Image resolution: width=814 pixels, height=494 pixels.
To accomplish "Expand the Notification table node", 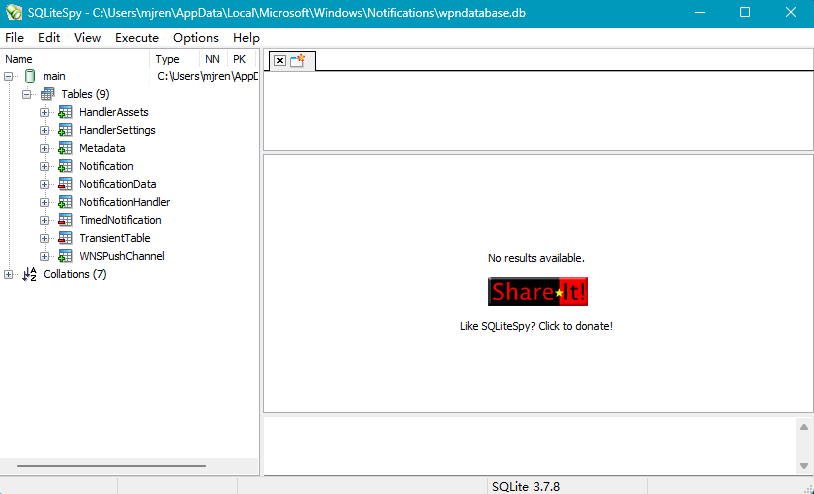I will 45,166.
